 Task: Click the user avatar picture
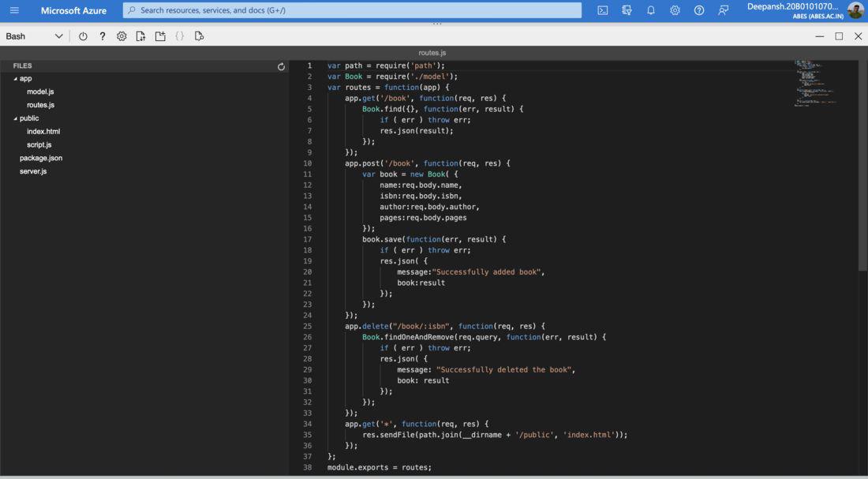click(x=855, y=10)
